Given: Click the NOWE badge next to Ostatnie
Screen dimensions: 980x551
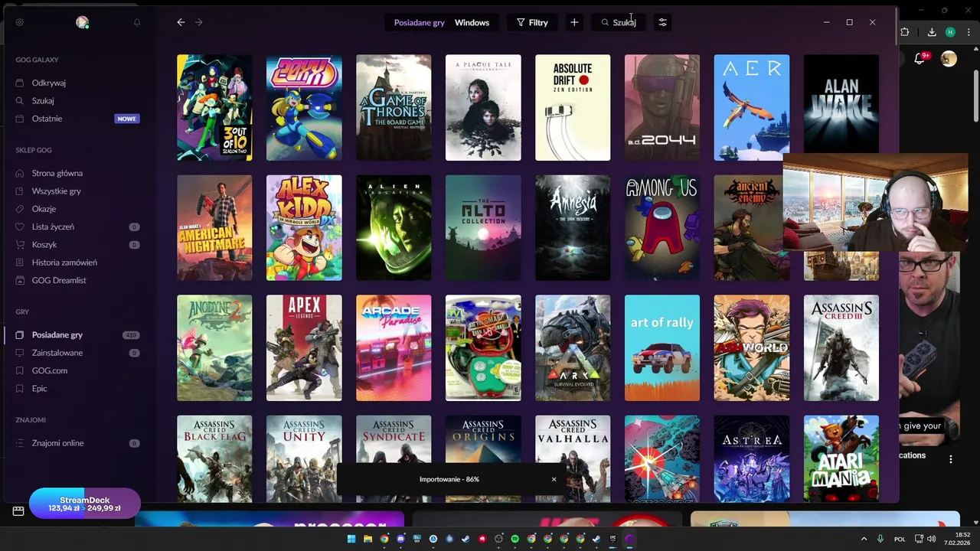Looking at the screenshot, I should click(126, 119).
